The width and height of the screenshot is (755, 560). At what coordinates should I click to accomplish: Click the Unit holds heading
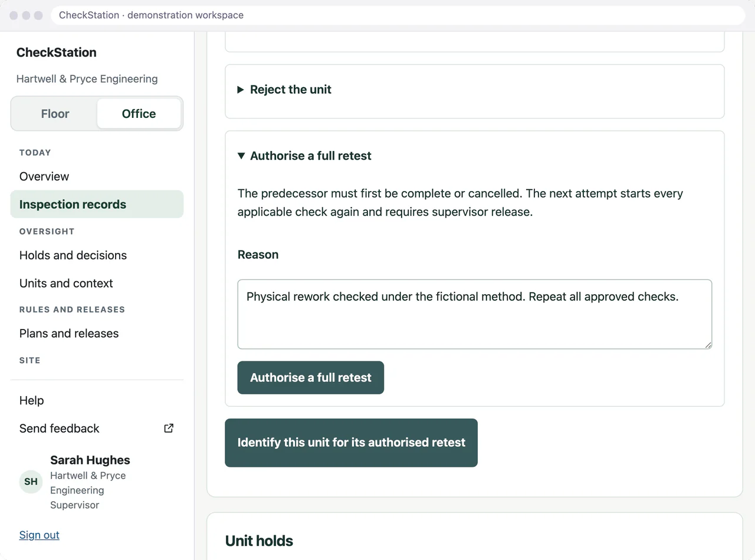pos(259,541)
